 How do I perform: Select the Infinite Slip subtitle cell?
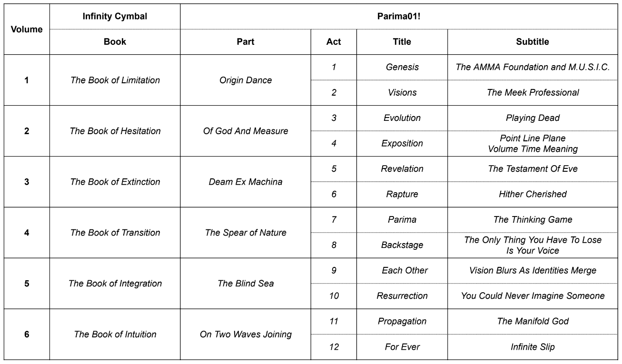[533, 347]
